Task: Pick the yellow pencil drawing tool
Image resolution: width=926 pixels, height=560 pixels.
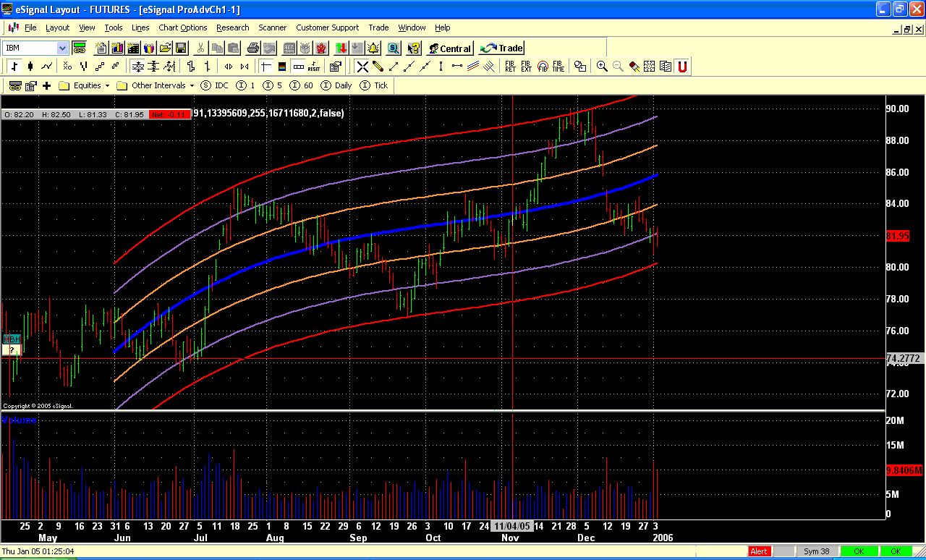Action: click(378, 67)
